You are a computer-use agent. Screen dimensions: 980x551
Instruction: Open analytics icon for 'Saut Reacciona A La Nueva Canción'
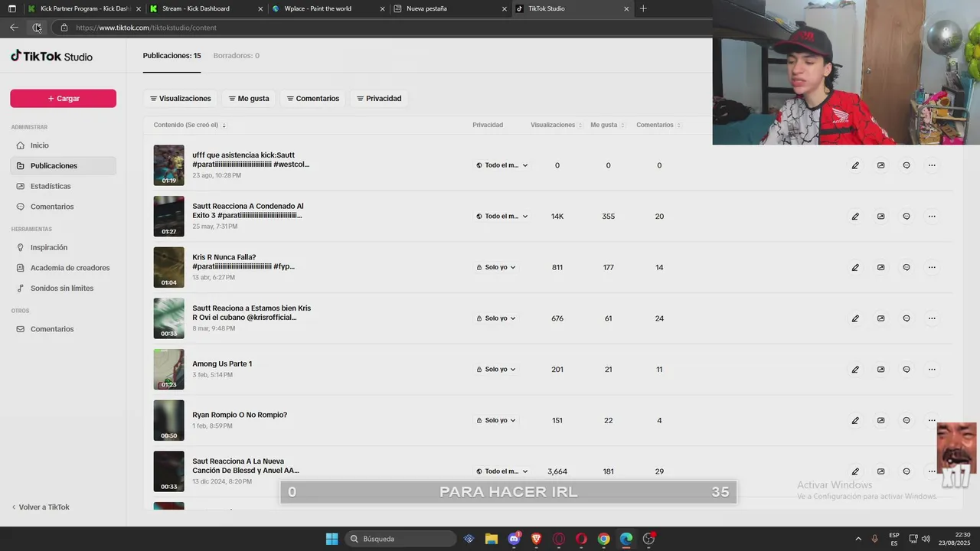coord(880,471)
